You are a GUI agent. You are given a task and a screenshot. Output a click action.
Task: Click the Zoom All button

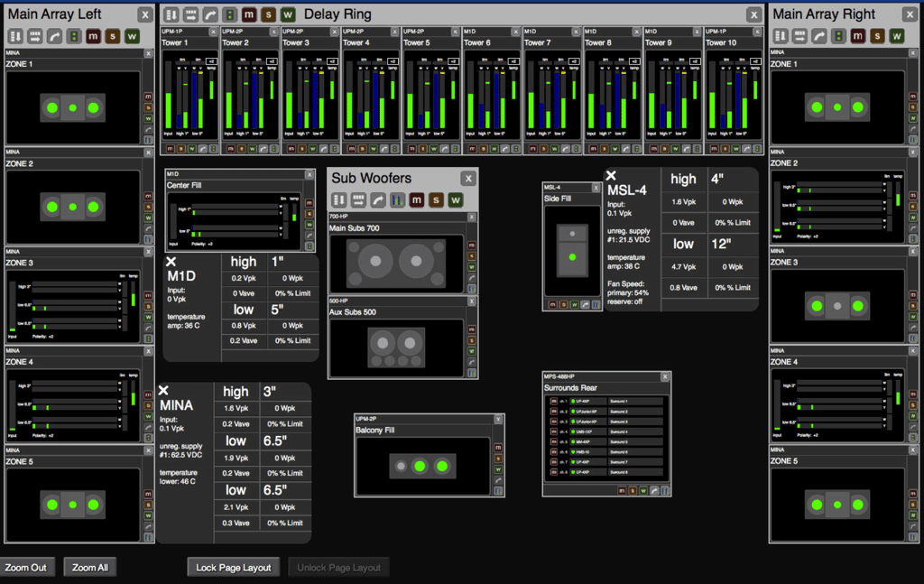coord(90,568)
